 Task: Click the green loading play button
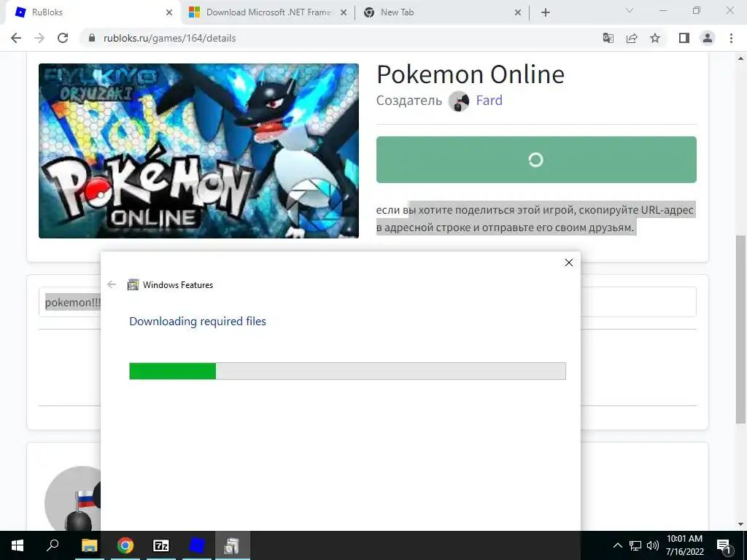(536, 160)
